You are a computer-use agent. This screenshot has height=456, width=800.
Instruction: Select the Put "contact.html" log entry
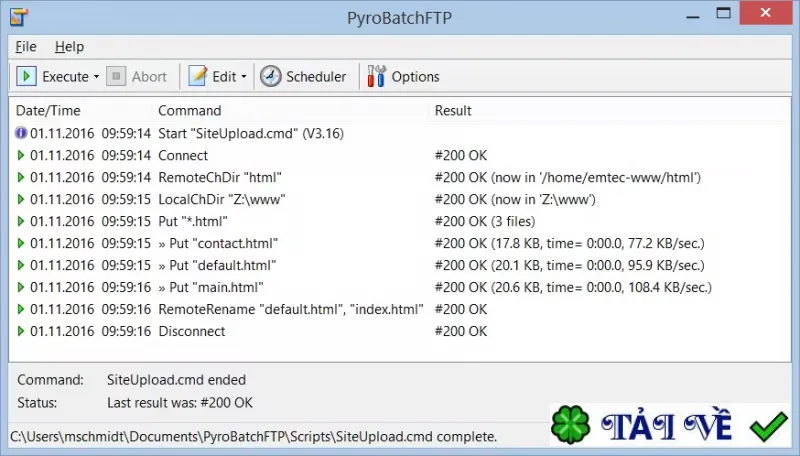399,243
